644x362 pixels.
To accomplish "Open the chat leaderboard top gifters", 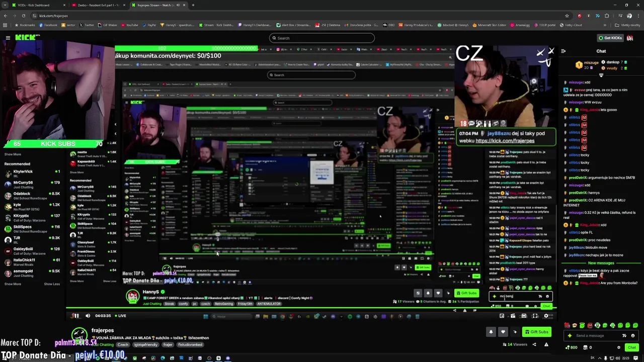I will pyautogui.click(x=601, y=65).
